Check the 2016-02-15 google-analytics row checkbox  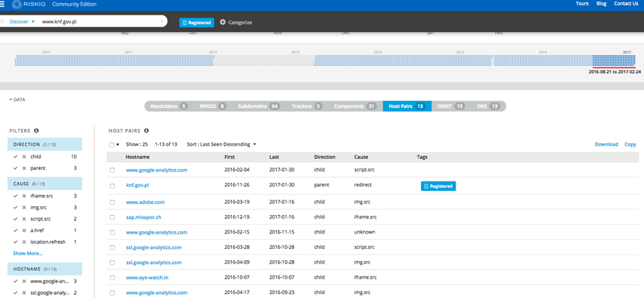[x=112, y=233]
